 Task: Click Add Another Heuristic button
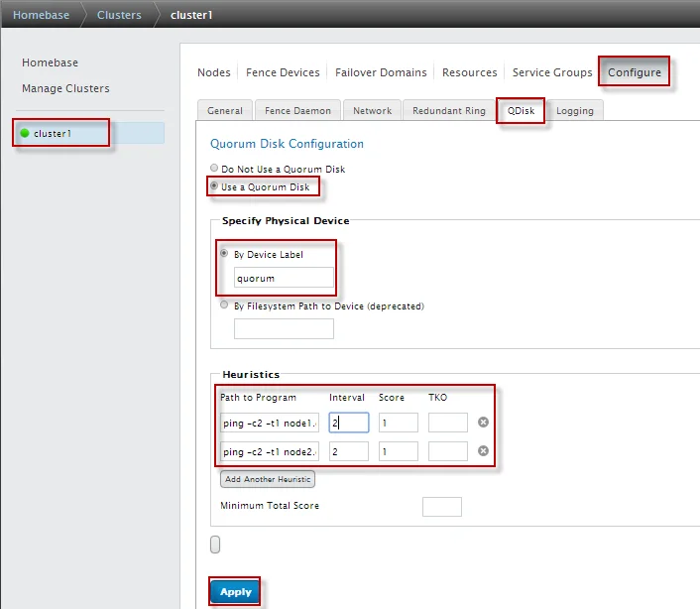268,479
